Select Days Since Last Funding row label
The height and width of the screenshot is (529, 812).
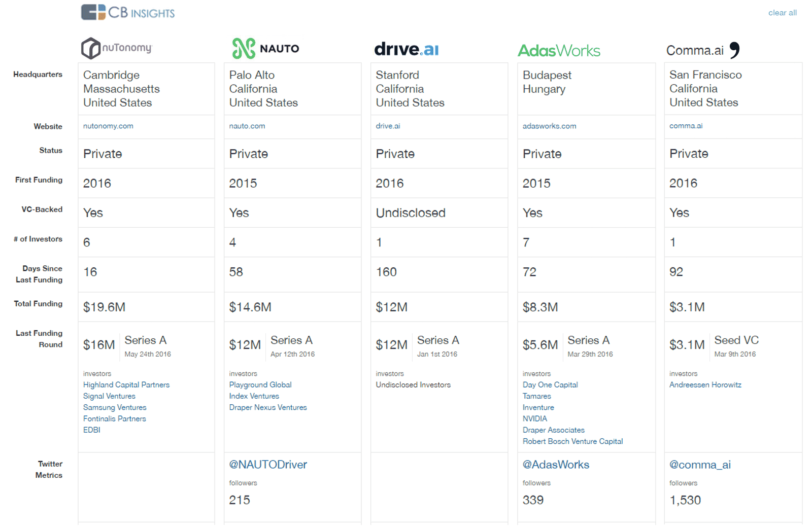tap(39, 274)
